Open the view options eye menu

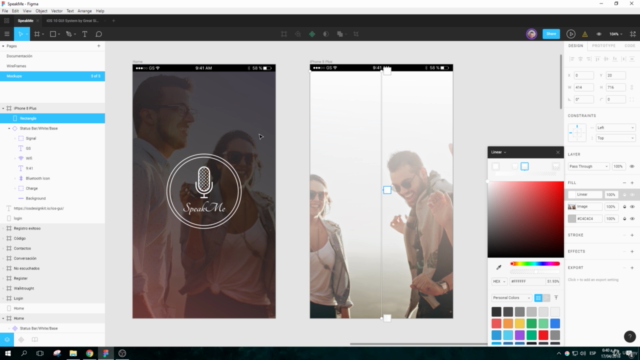tap(599, 34)
